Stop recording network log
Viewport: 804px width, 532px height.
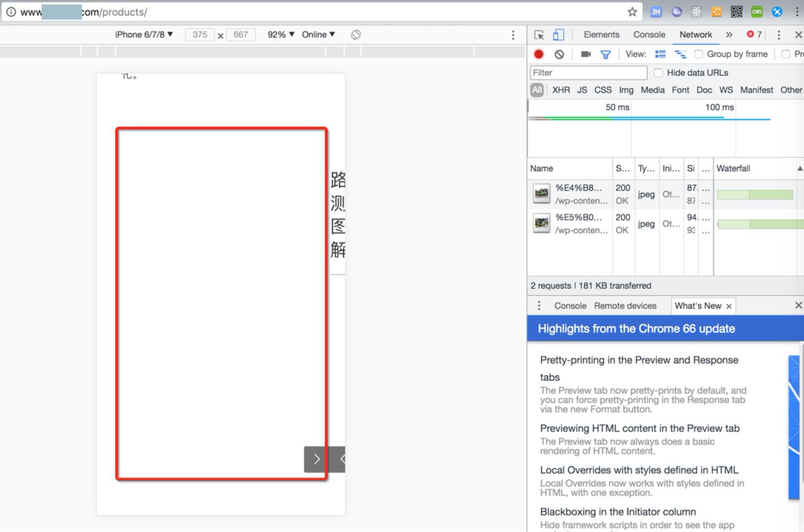click(539, 54)
